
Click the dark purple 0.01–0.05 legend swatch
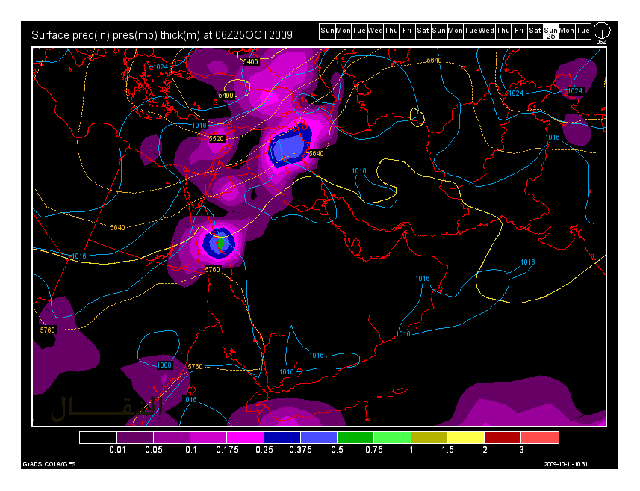pos(135,438)
